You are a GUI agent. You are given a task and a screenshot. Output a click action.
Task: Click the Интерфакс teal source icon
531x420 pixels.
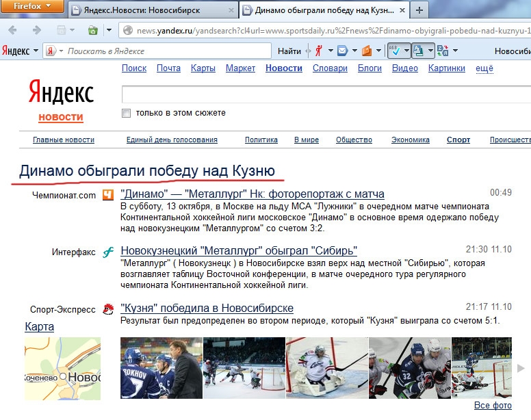click(108, 252)
